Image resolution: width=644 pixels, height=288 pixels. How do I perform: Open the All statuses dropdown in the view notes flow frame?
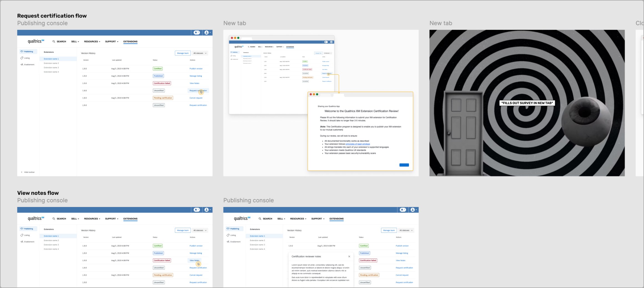click(x=200, y=230)
